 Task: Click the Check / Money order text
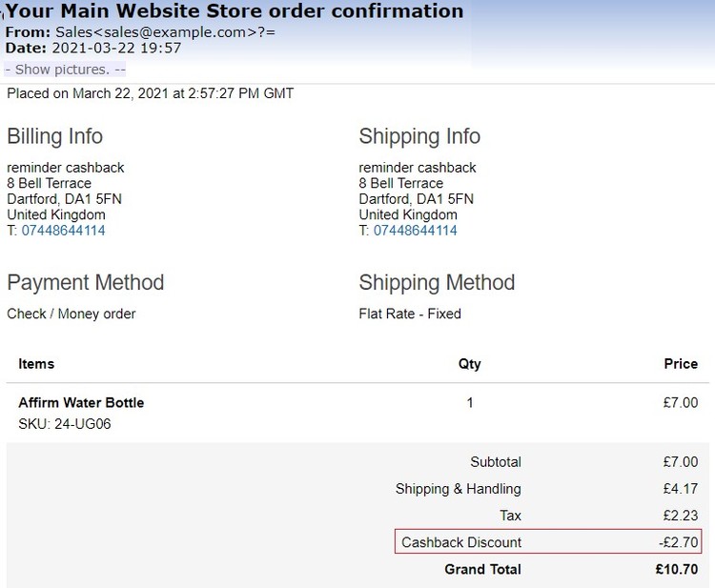[x=71, y=314]
